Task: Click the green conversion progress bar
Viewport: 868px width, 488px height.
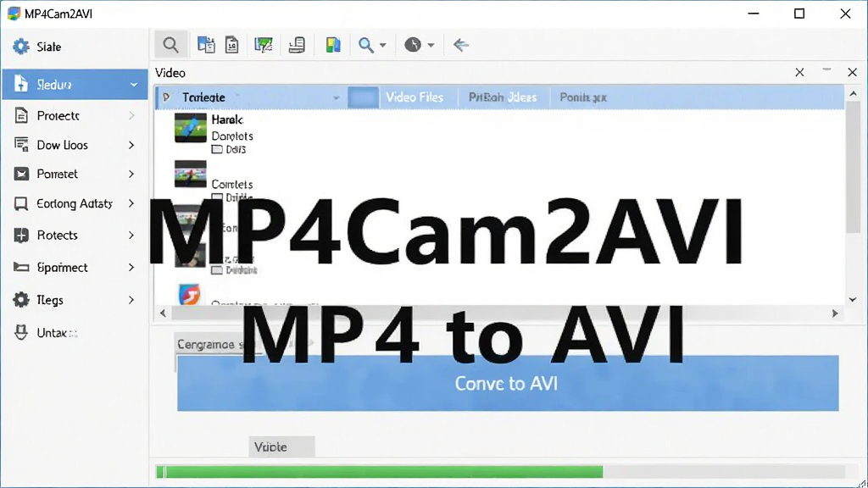Action: (x=380, y=472)
